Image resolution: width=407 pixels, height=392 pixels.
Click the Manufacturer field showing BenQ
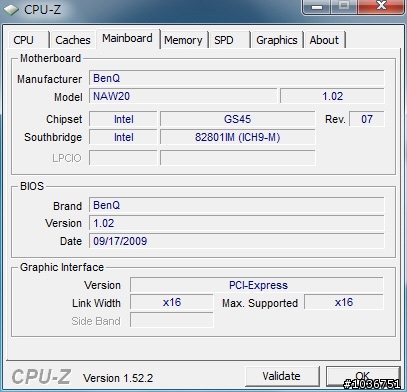coord(237,78)
